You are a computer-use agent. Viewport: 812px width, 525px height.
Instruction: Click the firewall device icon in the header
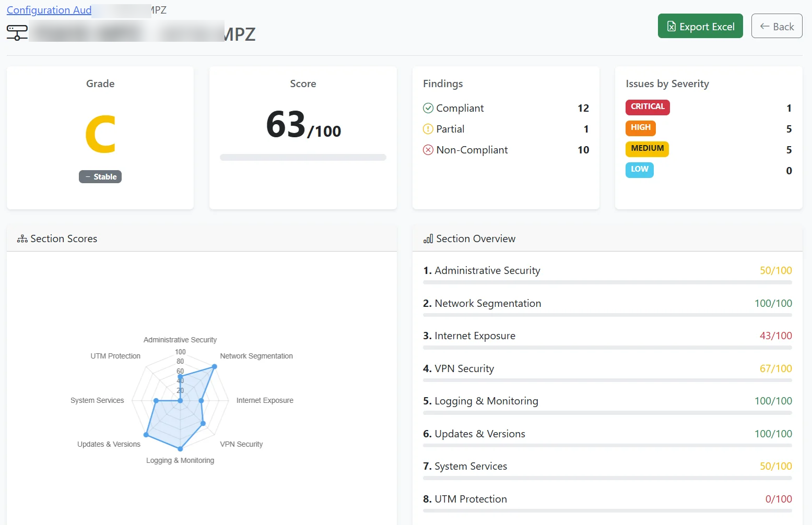(17, 32)
